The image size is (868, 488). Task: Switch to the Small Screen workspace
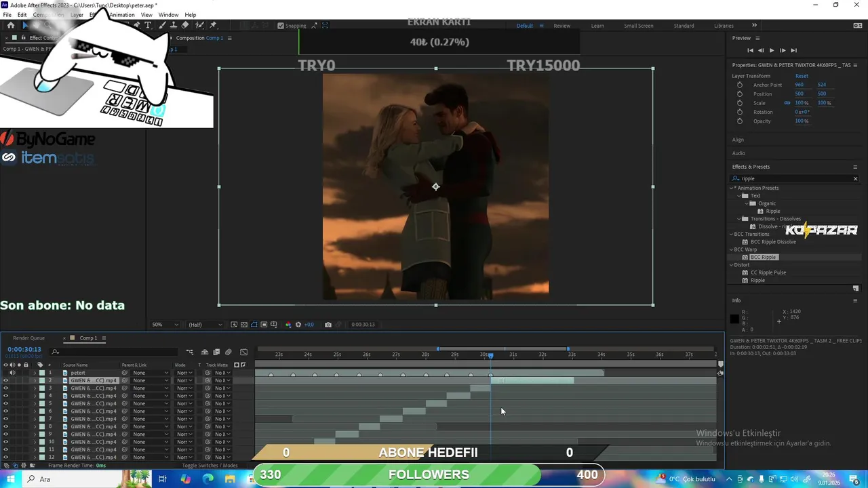point(639,26)
